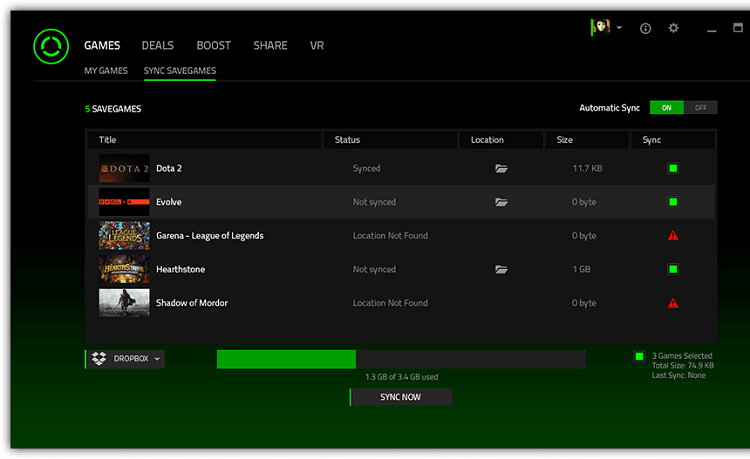Click the '5 SAVEGAMES' heading
The height and width of the screenshot is (459, 750).
113,109
